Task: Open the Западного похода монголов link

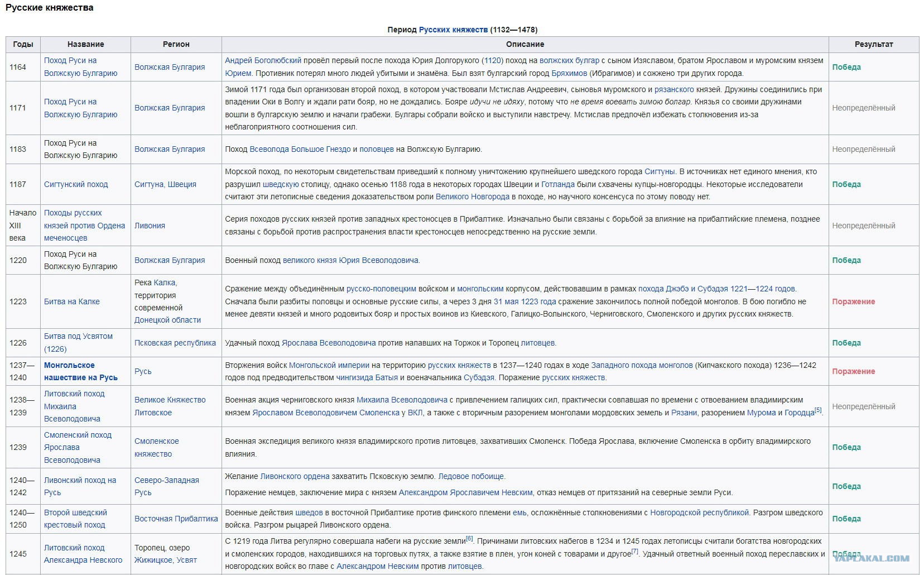Action: pos(642,365)
